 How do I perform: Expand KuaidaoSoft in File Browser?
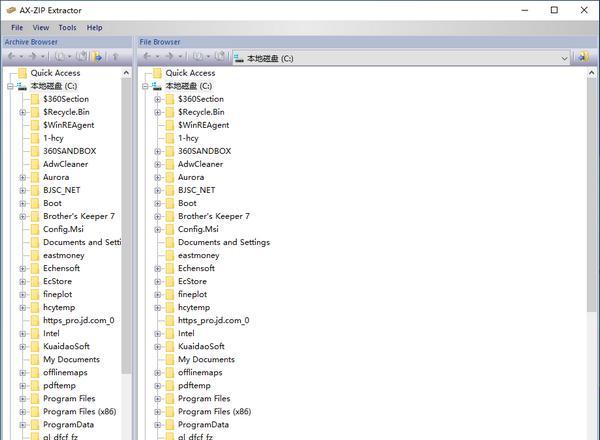click(x=157, y=347)
